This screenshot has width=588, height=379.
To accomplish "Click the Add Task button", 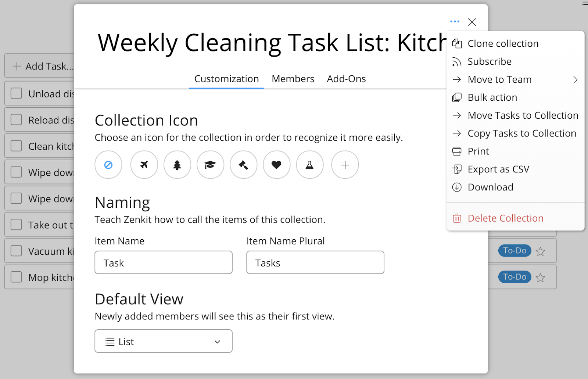I will (x=39, y=66).
